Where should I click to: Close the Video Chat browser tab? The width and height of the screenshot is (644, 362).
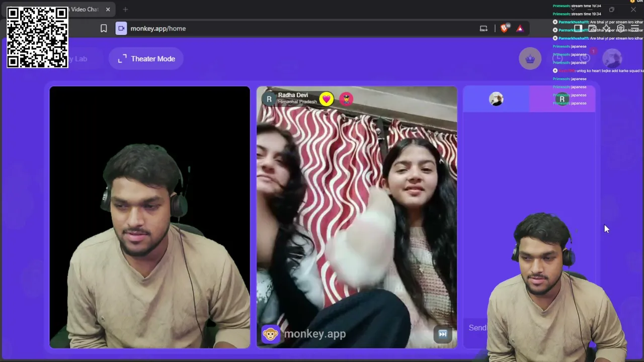[108, 10]
